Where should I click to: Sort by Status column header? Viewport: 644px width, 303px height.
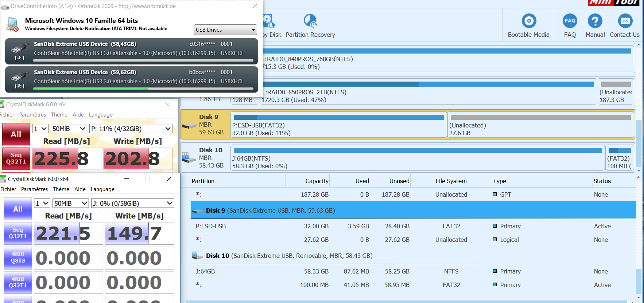click(614, 181)
